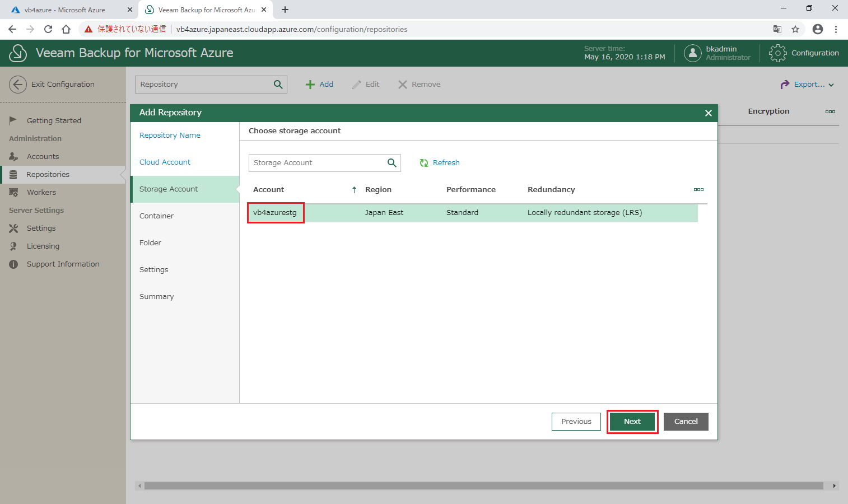Select Storage Account wizard step
Viewport: 848px width, 504px height.
(185, 189)
